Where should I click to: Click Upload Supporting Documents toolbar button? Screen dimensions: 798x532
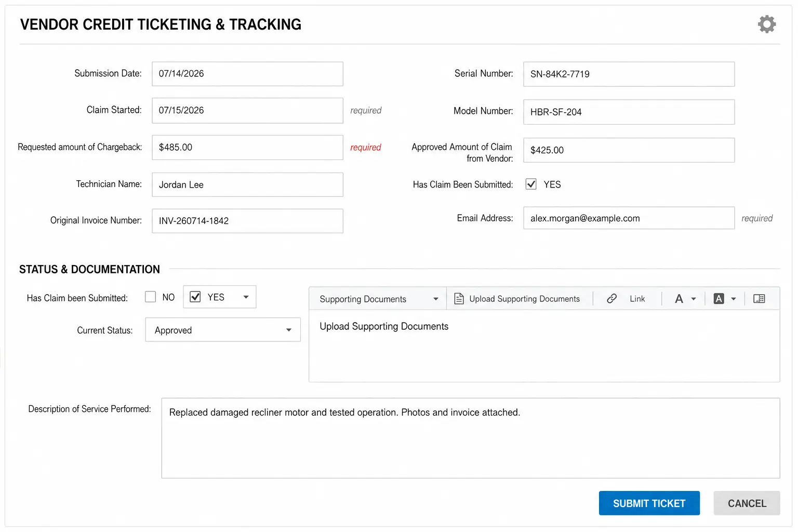click(x=517, y=299)
